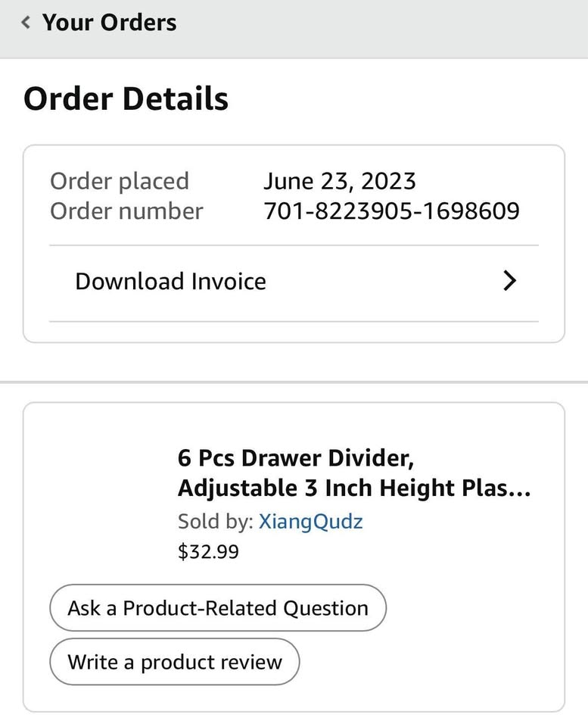Click order number 701-8223905-1698609
588x727 pixels.
pyautogui.click(x=391, y=211)
